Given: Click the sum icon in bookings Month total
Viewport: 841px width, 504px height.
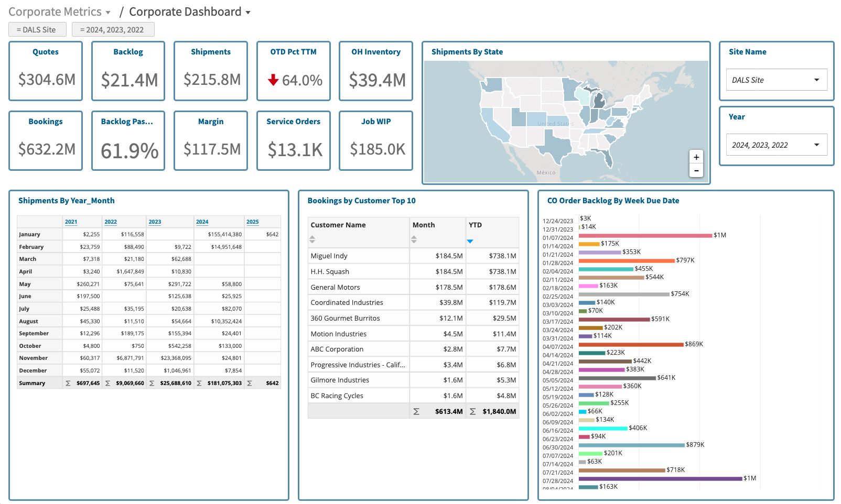Looking at the screenshot, I should tap(416, 412).
